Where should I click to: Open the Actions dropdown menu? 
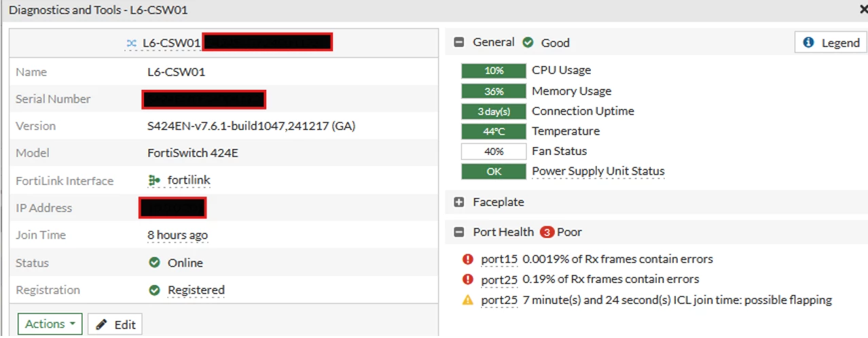click(50, 324)
